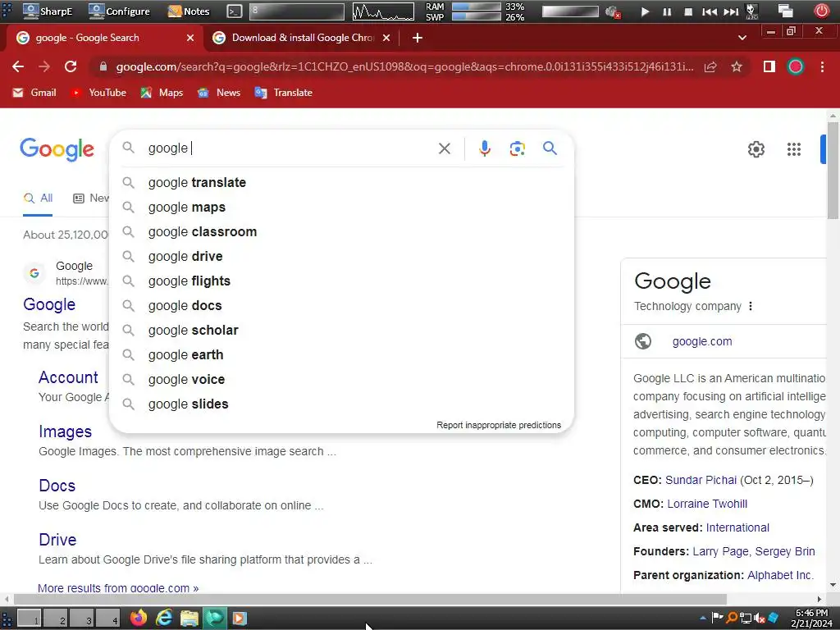The height and width of the screenshot is (630, 840).
Task: Click the vertical page scrollbar
Action: tap(833, 171)
